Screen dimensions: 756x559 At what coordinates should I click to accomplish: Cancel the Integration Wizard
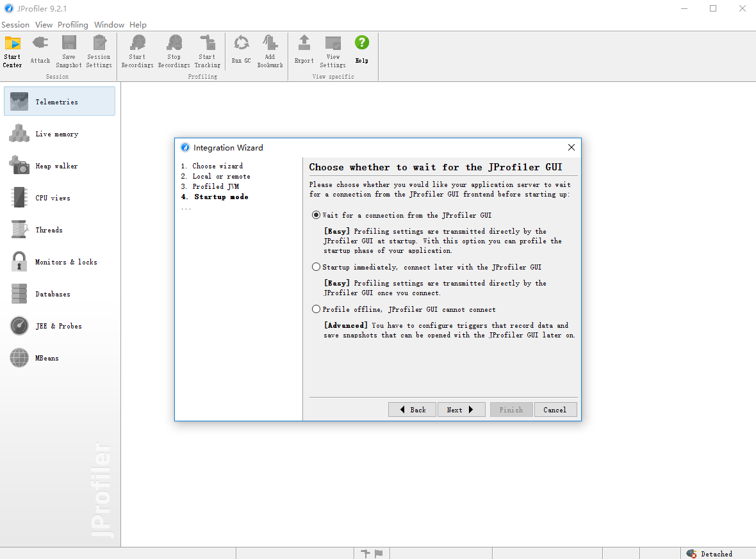[x=555, y=410]
